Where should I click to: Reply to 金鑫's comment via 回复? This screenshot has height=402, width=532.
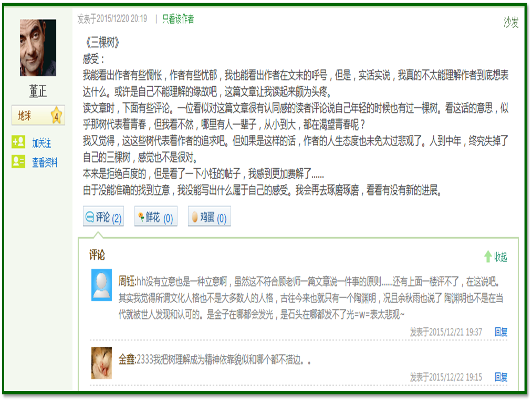[x=501, y=377]
